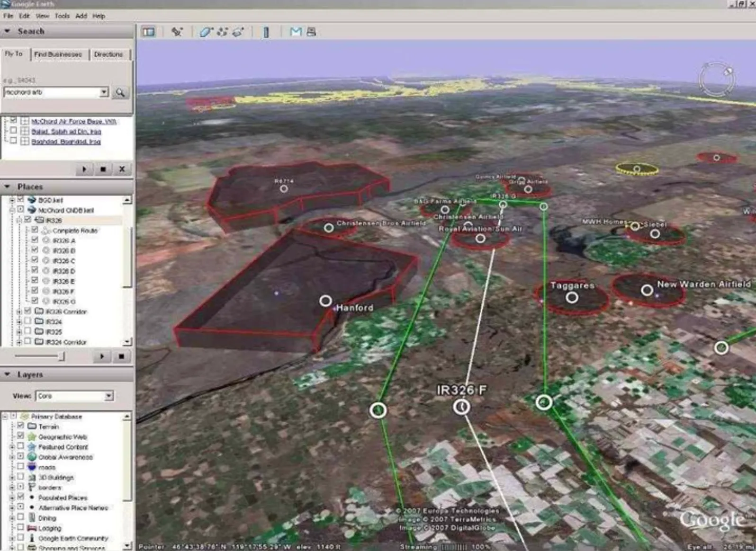Screen dimensions: 756x551
Task: Play the search results tour
Action: click(x=84, y=169)
